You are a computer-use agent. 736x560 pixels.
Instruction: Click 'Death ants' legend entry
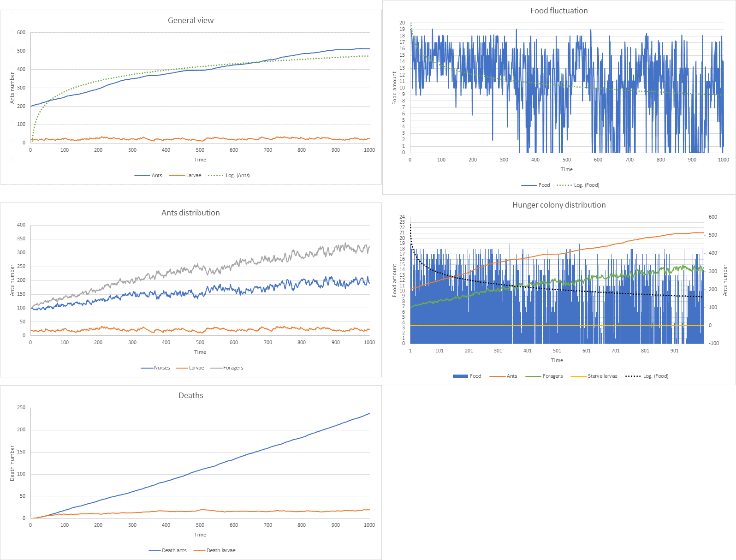[x=168, y=550]
